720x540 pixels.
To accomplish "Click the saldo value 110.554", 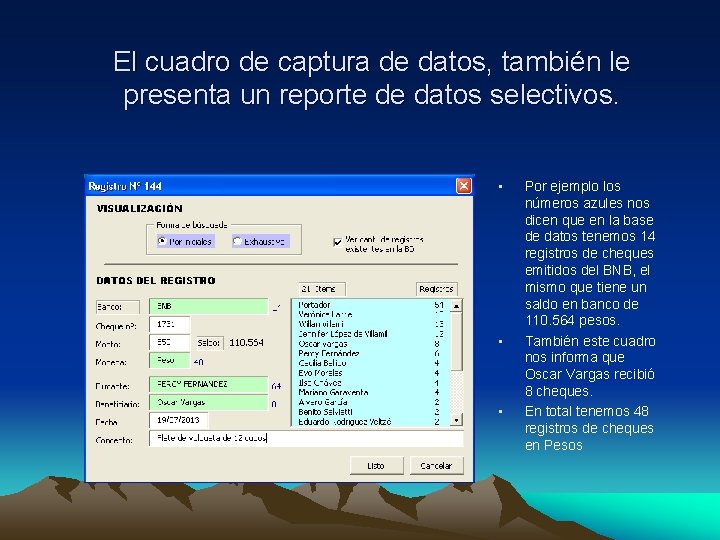I will point(247,343).
